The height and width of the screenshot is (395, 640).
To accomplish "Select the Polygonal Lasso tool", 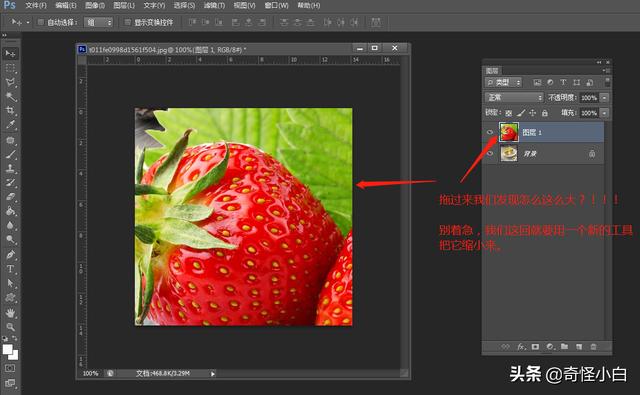I will 10,82.
